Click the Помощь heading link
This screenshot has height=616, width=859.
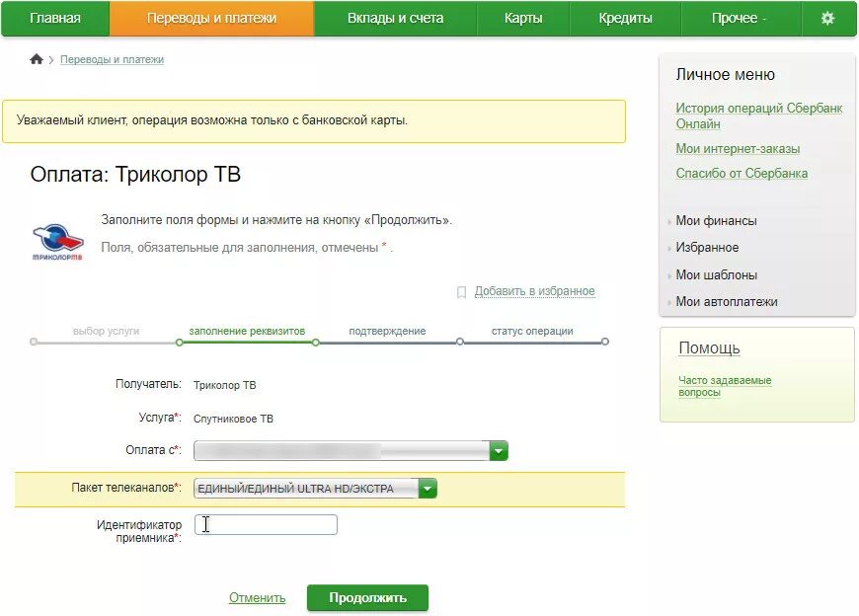[709, 347]
